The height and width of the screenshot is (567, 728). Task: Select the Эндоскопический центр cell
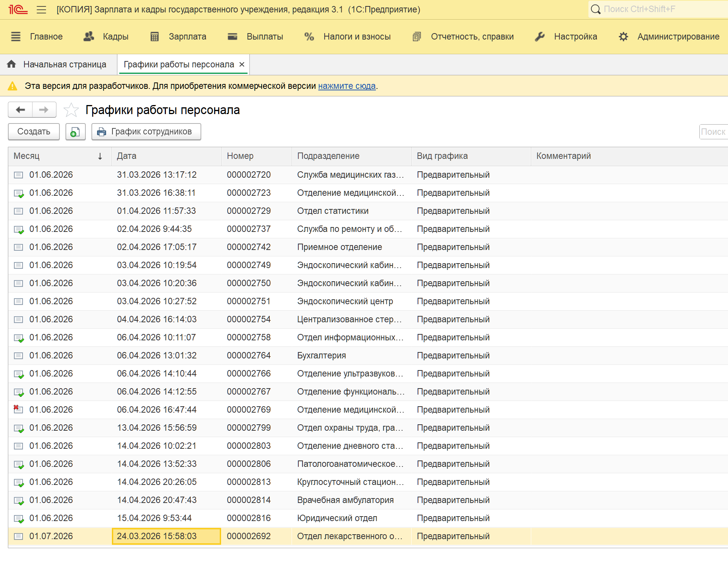[351, 301]
